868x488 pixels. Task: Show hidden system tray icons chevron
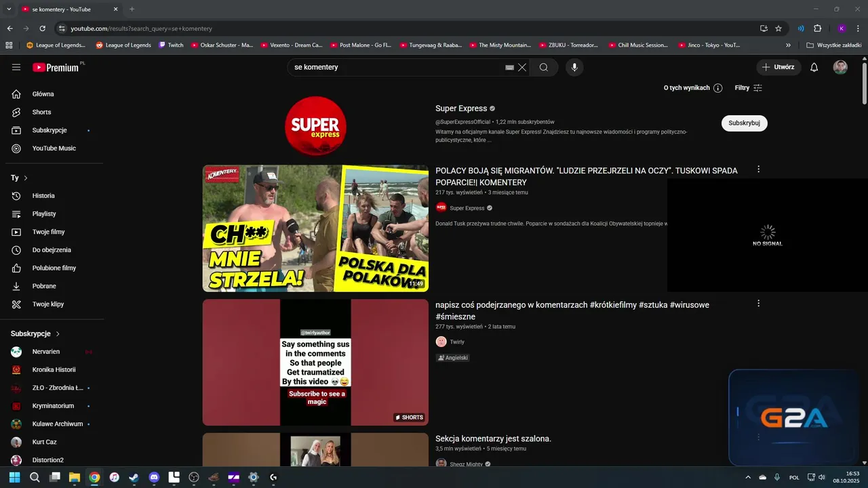(x=748, y=477)
